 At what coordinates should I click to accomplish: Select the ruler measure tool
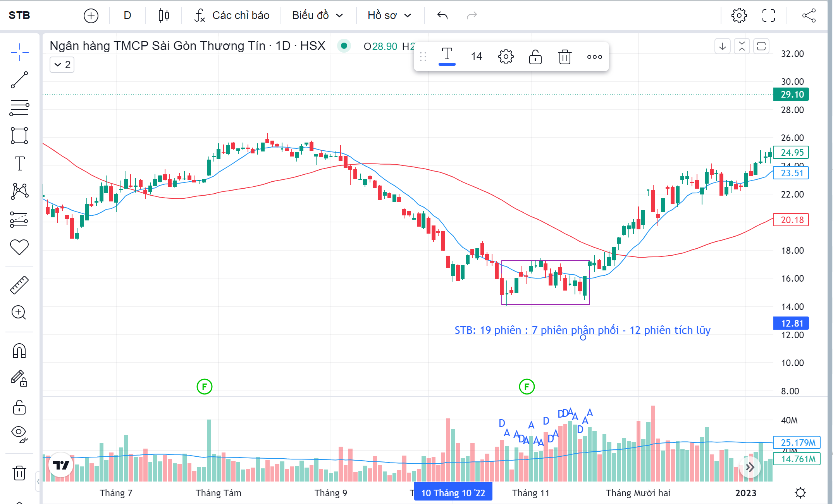tap(19, 285)
